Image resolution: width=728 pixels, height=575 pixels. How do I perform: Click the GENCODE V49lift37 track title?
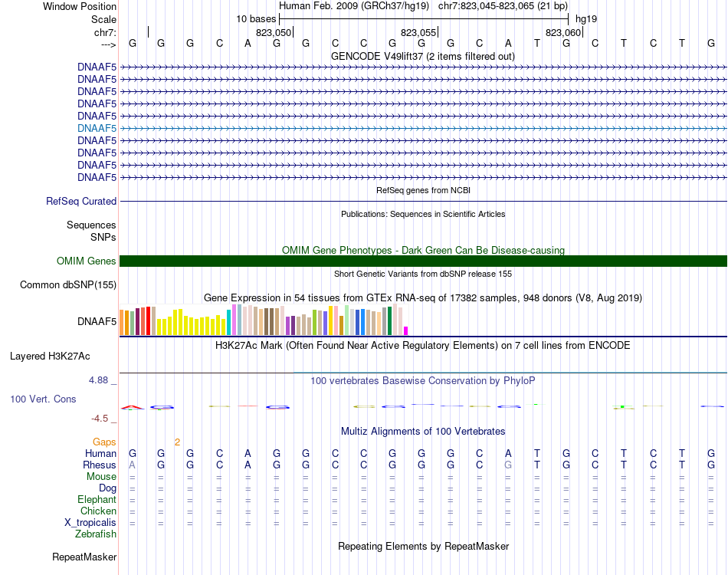click(x=422, y=56)
